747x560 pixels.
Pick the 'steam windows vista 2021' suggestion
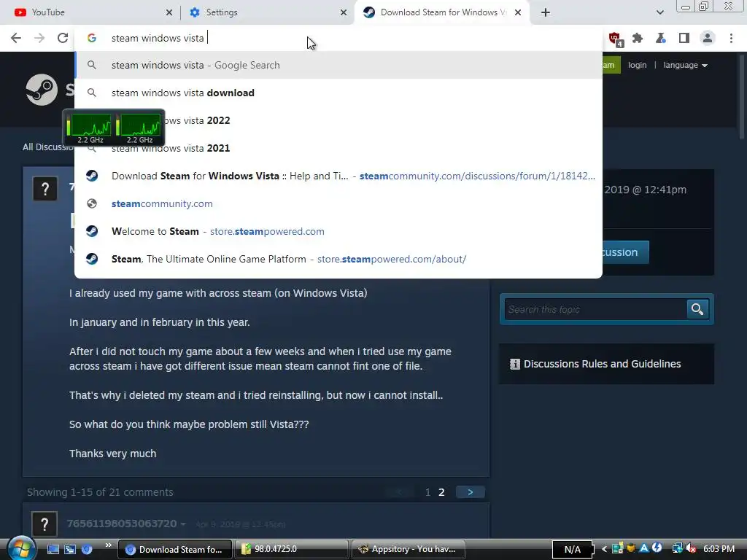coord(338,148)
